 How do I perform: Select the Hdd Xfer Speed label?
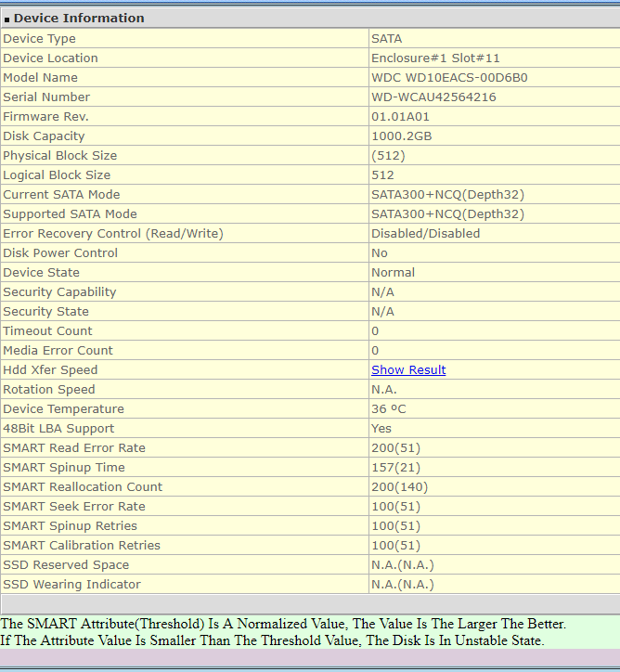(50, 369)
